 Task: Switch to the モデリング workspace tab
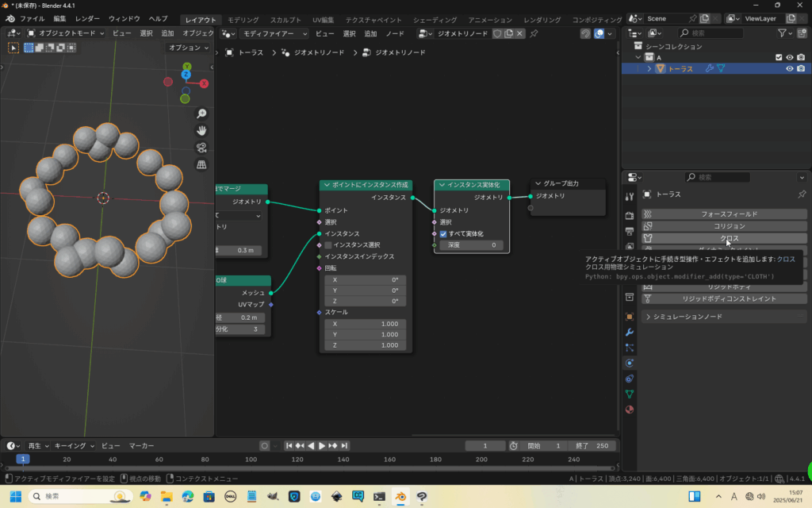243,20
